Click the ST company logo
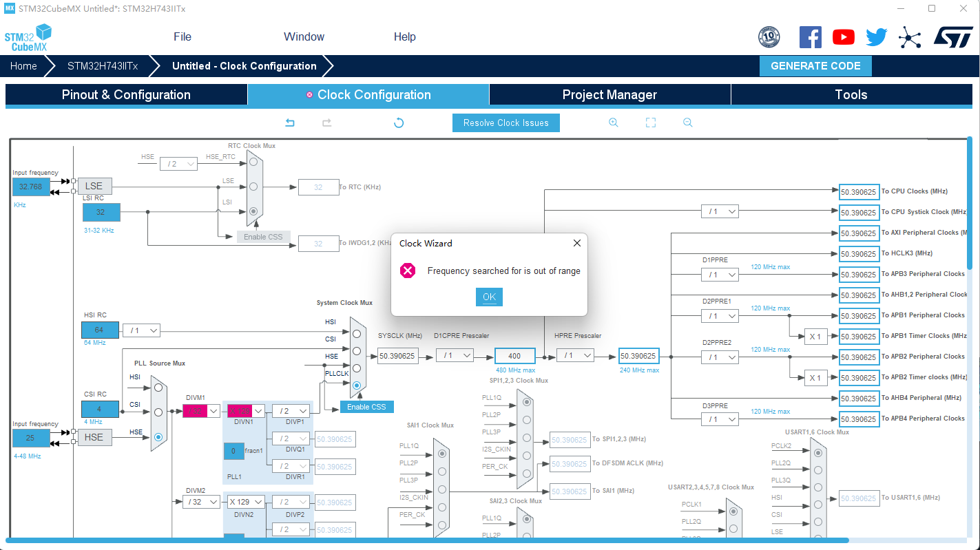 pos(954,37)
